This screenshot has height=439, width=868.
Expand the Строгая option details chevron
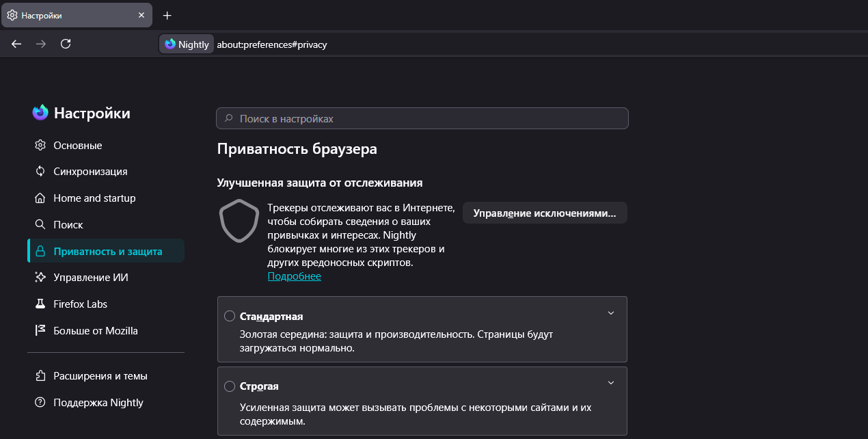pyautogui.click(x=611, y=383)
